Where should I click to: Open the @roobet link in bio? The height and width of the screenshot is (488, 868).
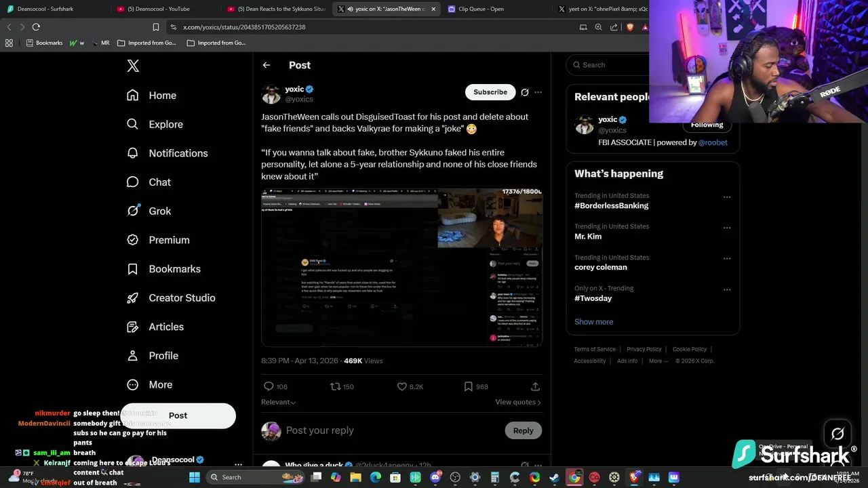[x=713, y=142]
